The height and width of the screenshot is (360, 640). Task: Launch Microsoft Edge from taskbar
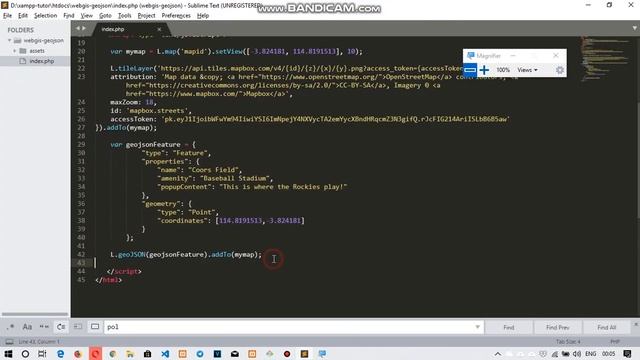[x=60, y=353]
